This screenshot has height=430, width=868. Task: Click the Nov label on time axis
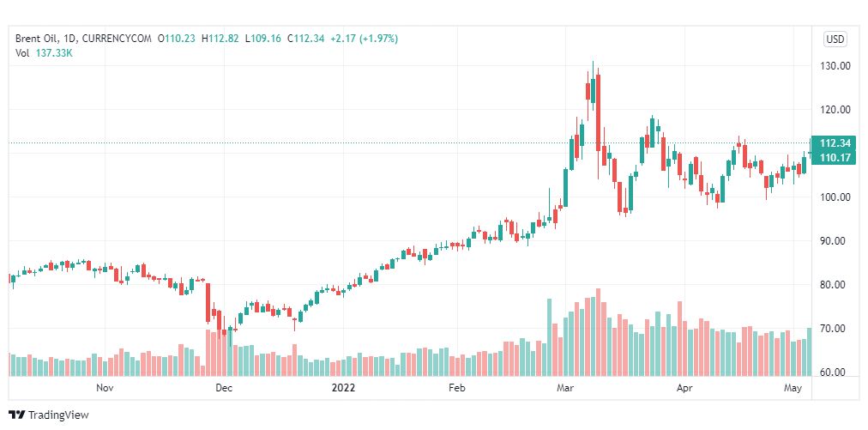[105, 388]
